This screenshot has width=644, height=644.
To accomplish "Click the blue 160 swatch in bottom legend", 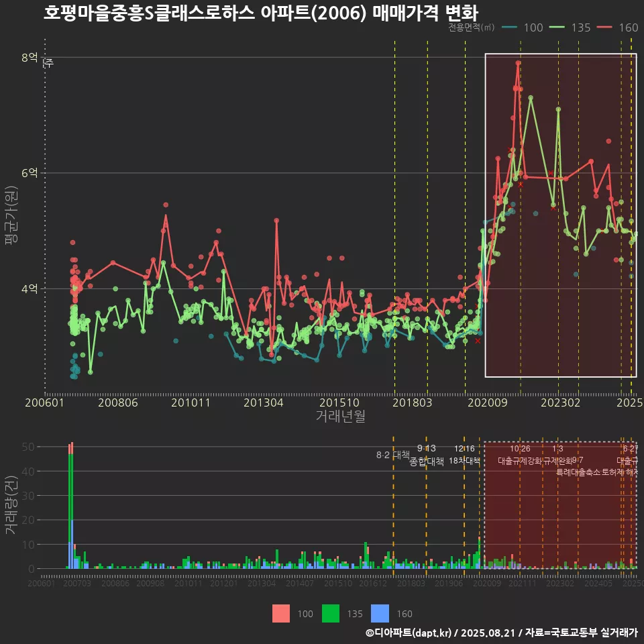I will [380, 614].
